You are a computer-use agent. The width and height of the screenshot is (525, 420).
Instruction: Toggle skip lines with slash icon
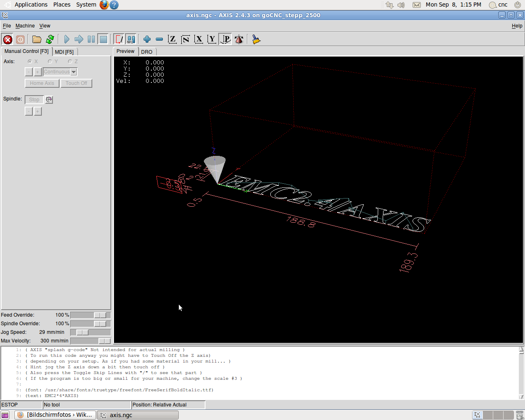tap(119, 39)
